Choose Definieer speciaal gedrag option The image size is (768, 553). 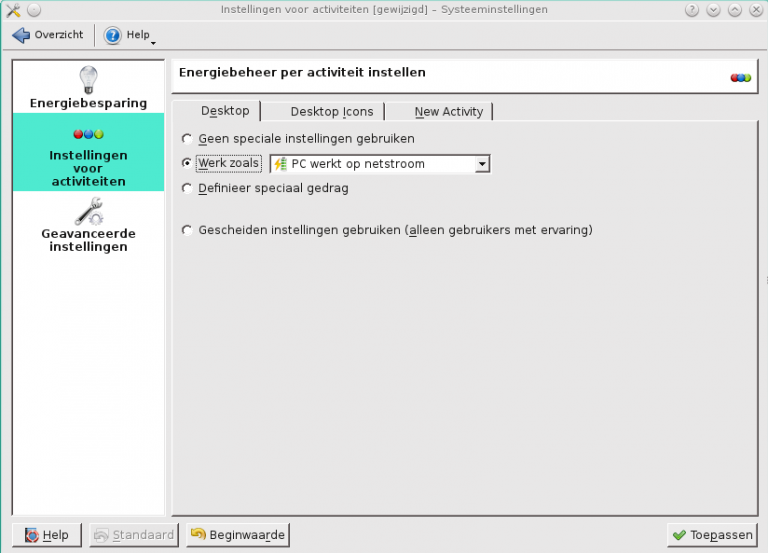point(187,188)
